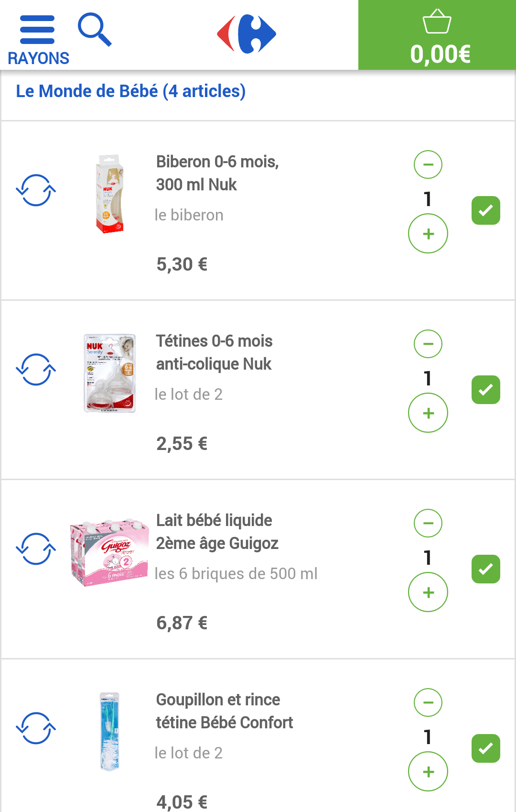The image size is (516, 812).
Task: Uncheck the Biberon 300 ml Nuk checkbox
Action: (x=485, y=210)
